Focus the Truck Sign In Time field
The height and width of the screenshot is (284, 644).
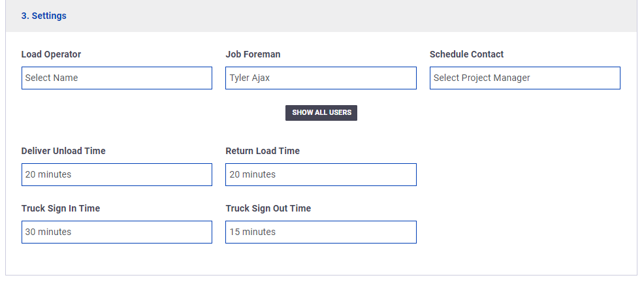[117, 232]
